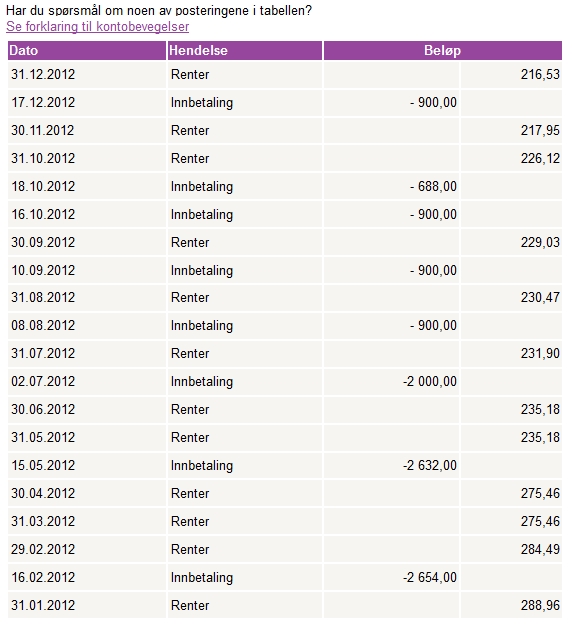Viewport: 574px width, 627px height.
Task: Click the -688,00 payment amount
Action: (x=433, y=186)
